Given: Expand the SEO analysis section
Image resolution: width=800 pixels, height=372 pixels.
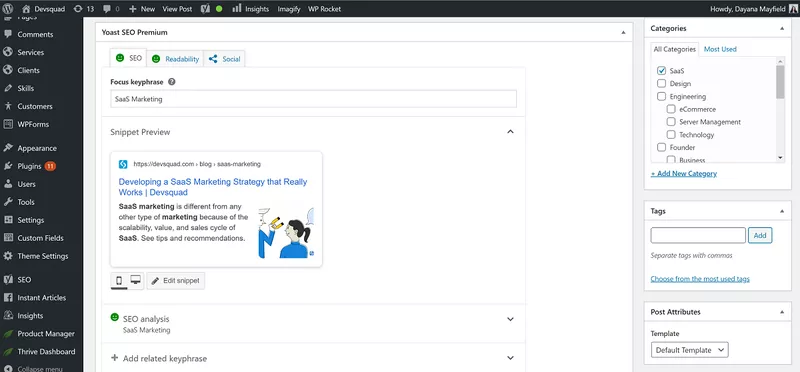Looking at the screenshot, I should [x=510, y=319].
